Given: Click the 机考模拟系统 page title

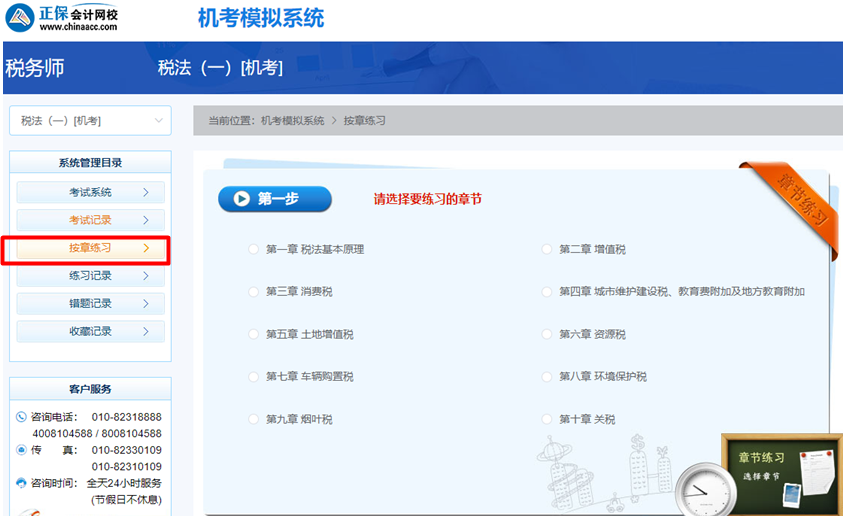Looking at the screenshot, I should coord(261,18).
